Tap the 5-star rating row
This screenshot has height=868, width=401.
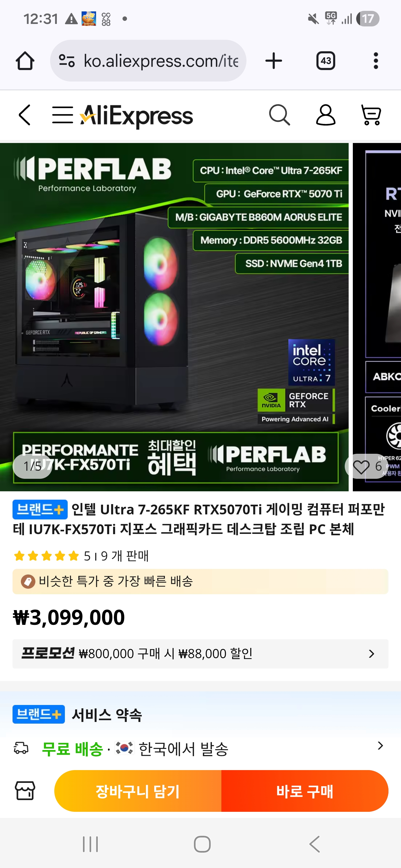pos(81,556)
